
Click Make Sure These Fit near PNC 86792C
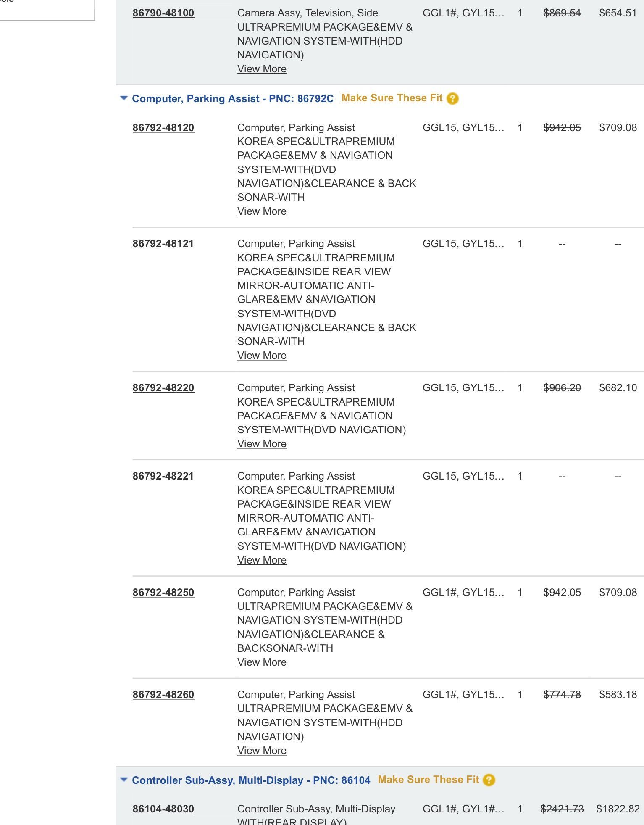point(392,98)
